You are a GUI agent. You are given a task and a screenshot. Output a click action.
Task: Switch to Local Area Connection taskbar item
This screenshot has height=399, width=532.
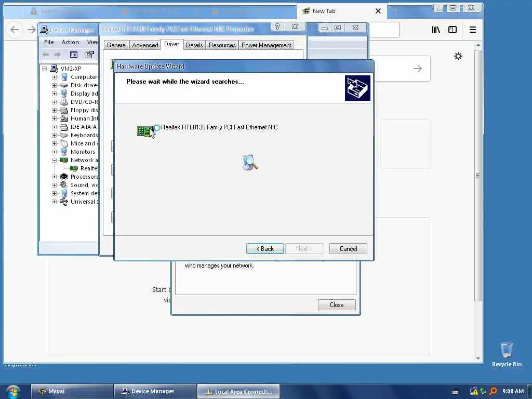point(238,391)
